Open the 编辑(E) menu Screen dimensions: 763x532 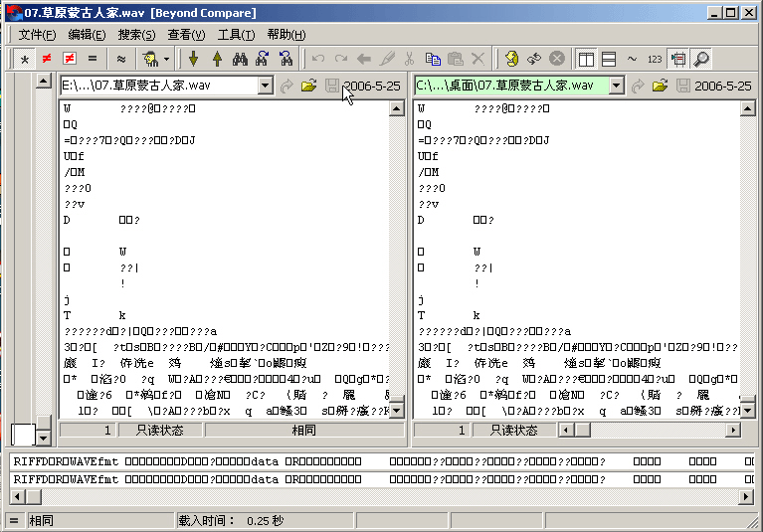pos(87,35)
